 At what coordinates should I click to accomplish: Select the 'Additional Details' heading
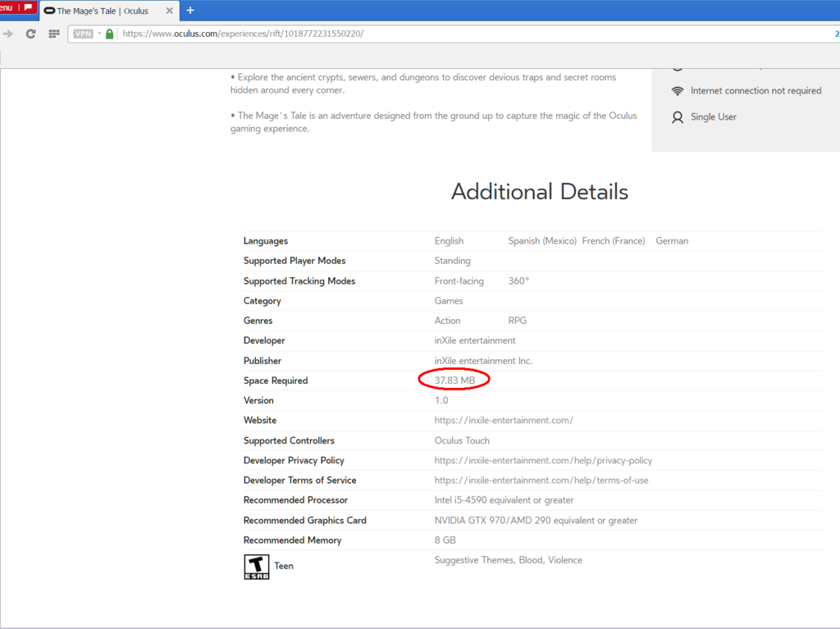pyautogui.click(x=540, y=192)
